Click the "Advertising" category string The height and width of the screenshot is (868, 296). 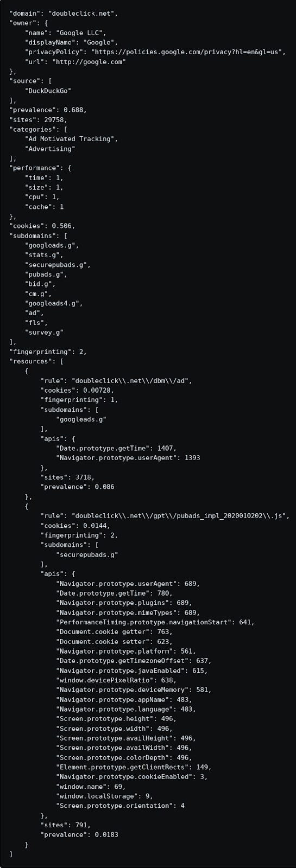[x=50, y=149]
